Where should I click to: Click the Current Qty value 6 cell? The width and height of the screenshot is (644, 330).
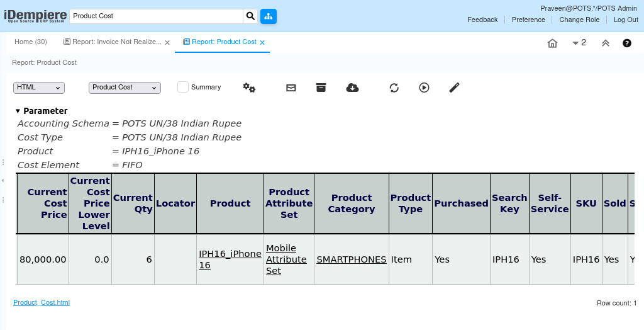point(133,259)
